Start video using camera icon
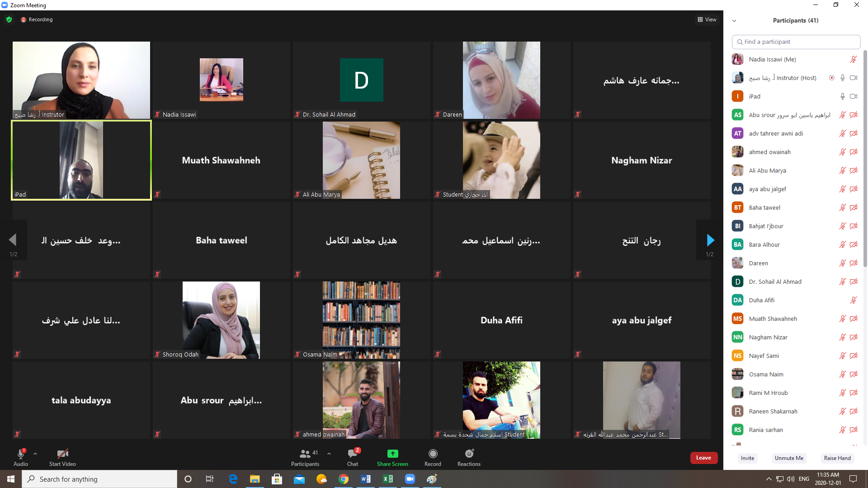Viewport: 868px width, 488px height. pyautogui.click(x=62, y=453)
